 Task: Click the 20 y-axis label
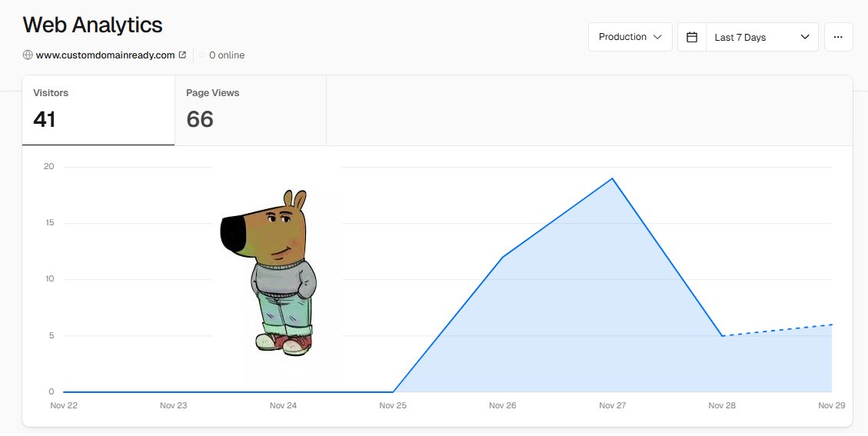[48, 166]
